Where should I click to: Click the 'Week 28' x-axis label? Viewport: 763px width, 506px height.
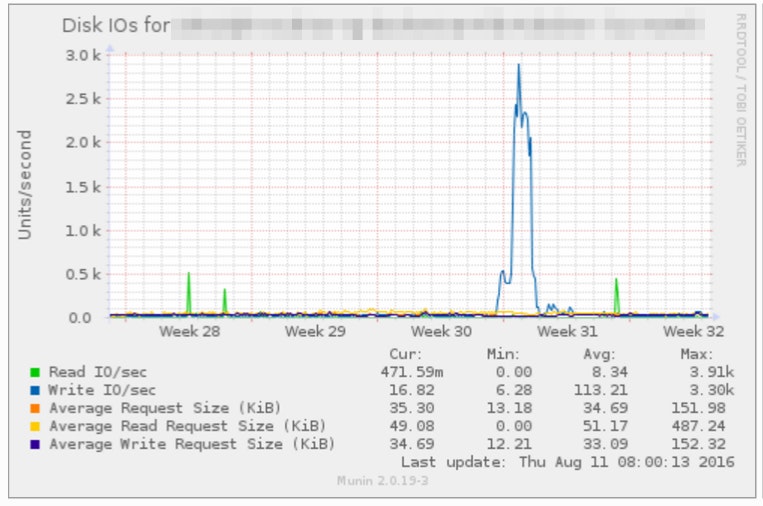[x=189, y=332]
